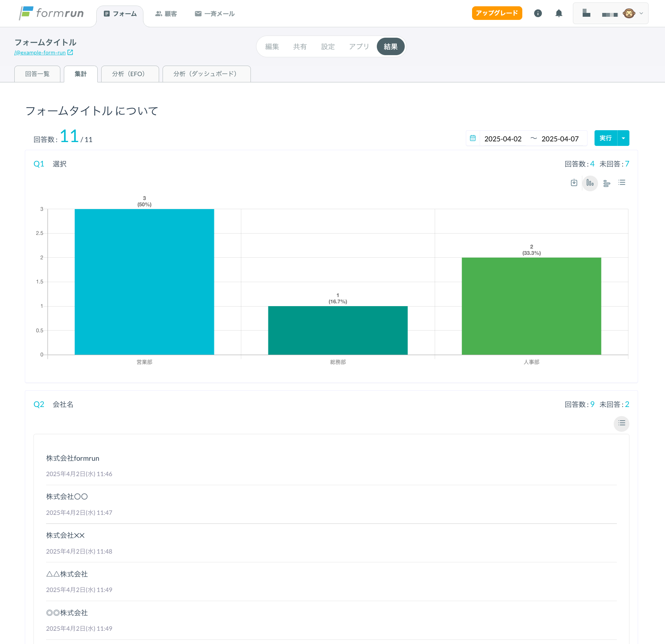Open the フォーム top navigation tab

click(120, 14)
